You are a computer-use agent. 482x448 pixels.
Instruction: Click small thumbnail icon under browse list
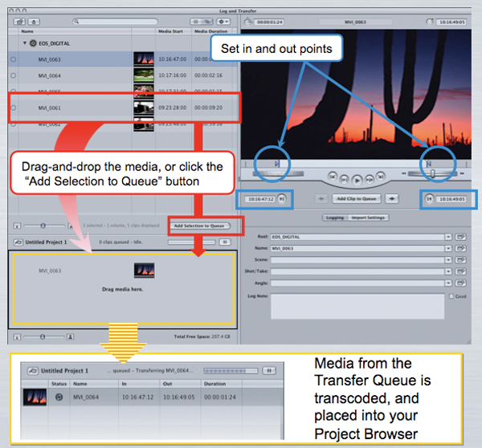coord(17,226)
